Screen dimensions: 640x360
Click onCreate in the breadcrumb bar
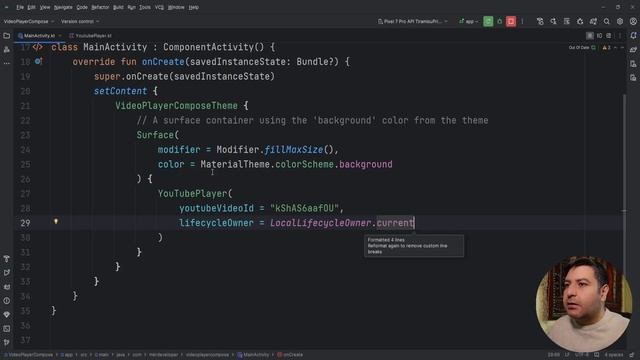(x=290, y=355)
